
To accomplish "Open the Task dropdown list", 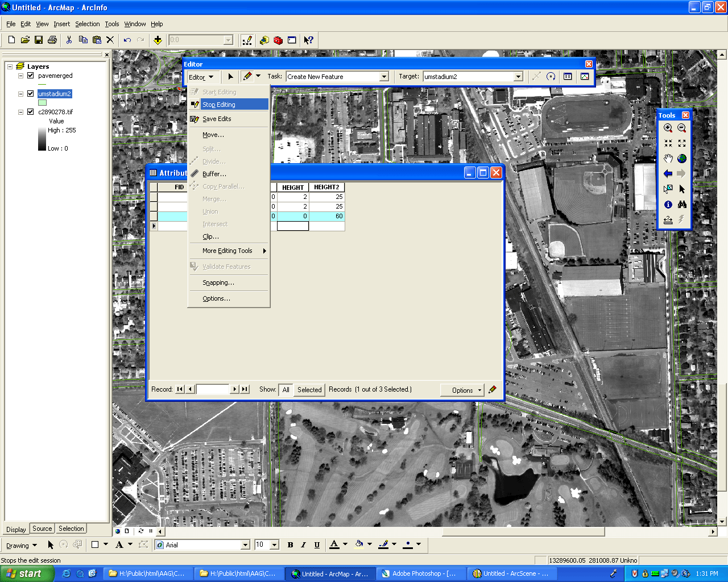I will (x=384, y=77).
